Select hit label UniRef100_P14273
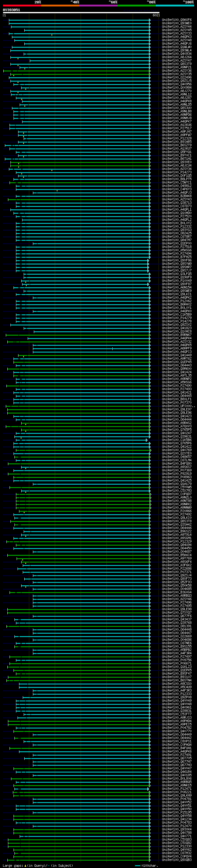The image size is (197, 868). coord(176,172)
